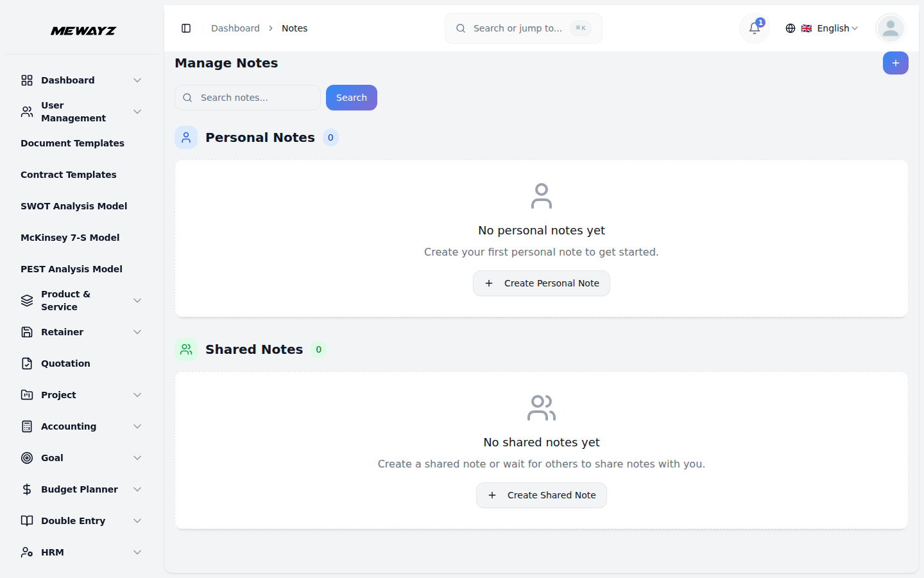Click the Create Personal Note button
924x578 pixels.
pyautogui.click(x=541, y=283)
